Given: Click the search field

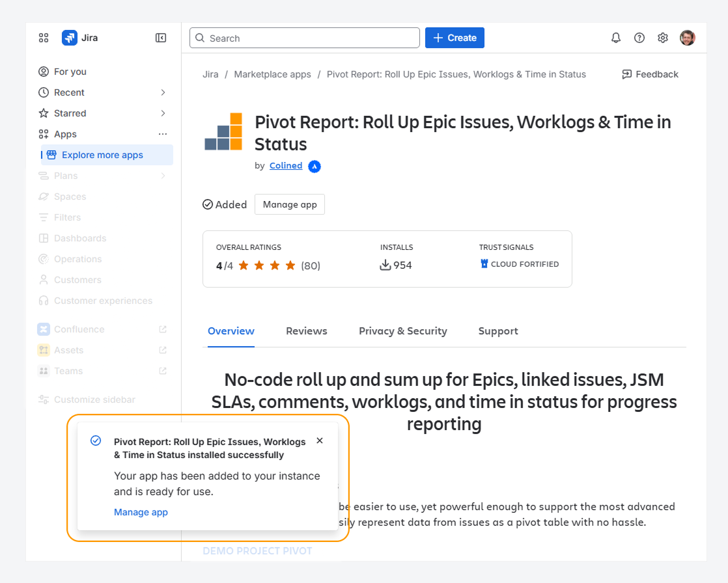Looking at the screenshot, I should 305,38.
